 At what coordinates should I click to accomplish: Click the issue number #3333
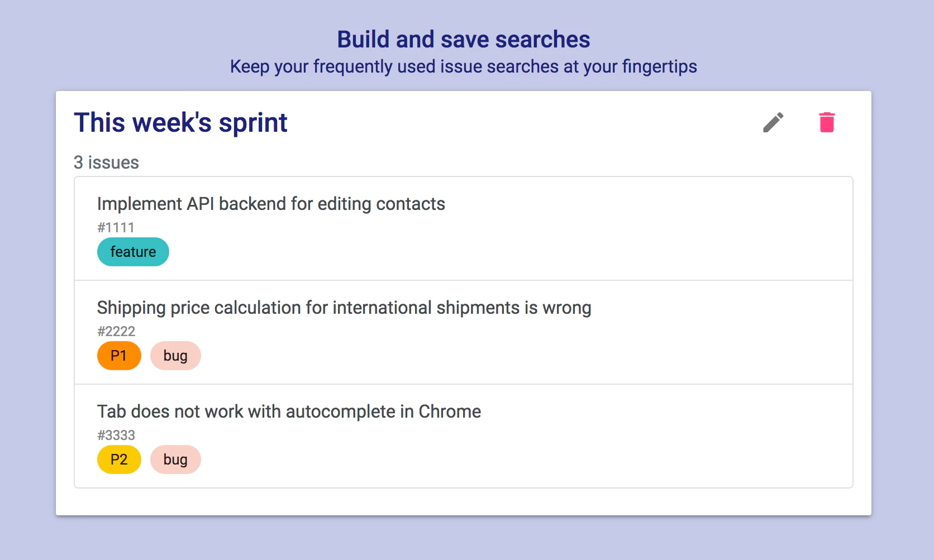pos(116,435)
